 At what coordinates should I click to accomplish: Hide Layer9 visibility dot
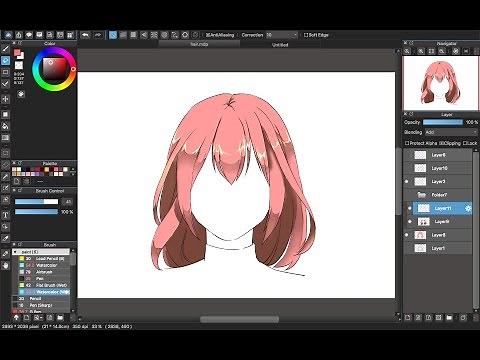[410, 222]
